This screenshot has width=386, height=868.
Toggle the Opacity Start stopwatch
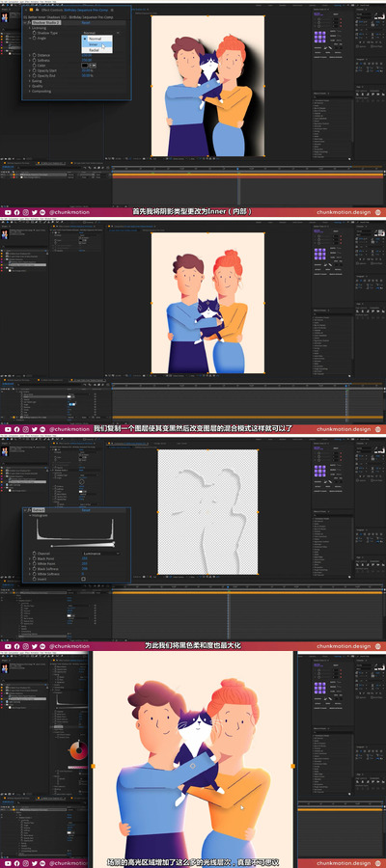[x=35, y=70]
